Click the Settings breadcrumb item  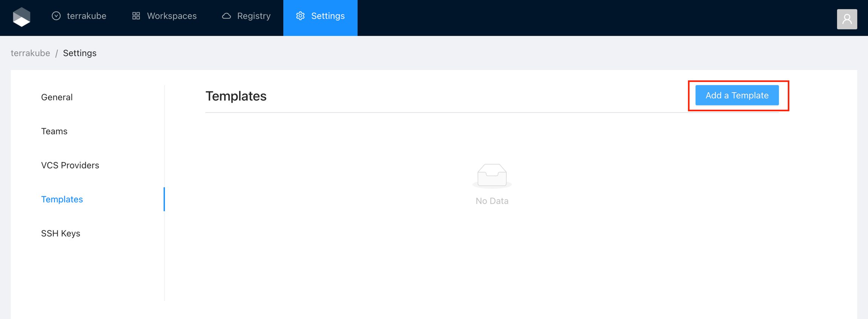[x=79, y=53]
